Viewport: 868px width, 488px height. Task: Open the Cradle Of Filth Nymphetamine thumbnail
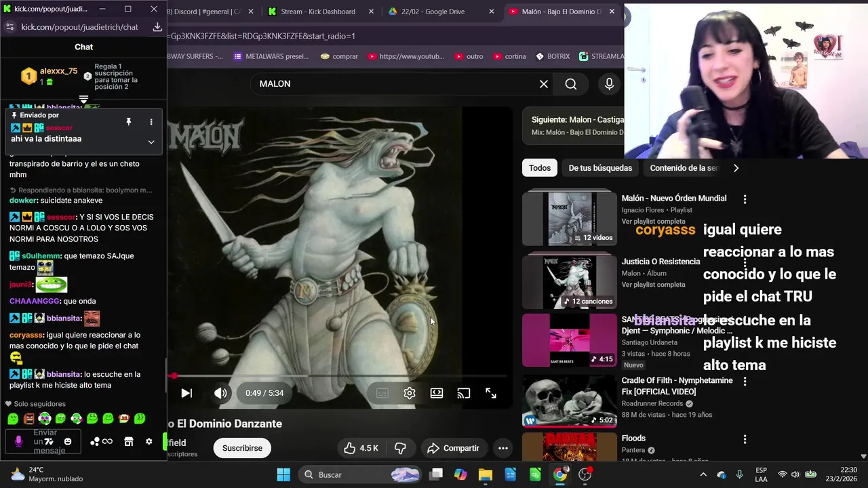click(570, 401)
